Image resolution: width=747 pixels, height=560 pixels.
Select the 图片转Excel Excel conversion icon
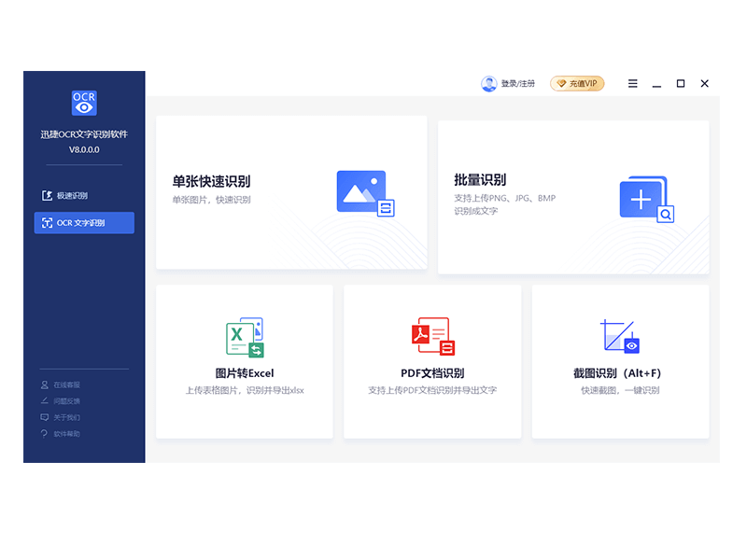(244, 336)
